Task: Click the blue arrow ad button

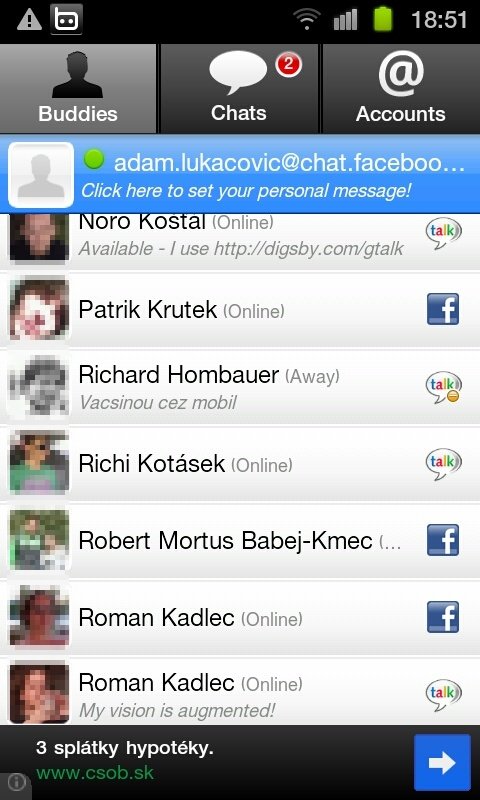Action: (x=442, y=763)
